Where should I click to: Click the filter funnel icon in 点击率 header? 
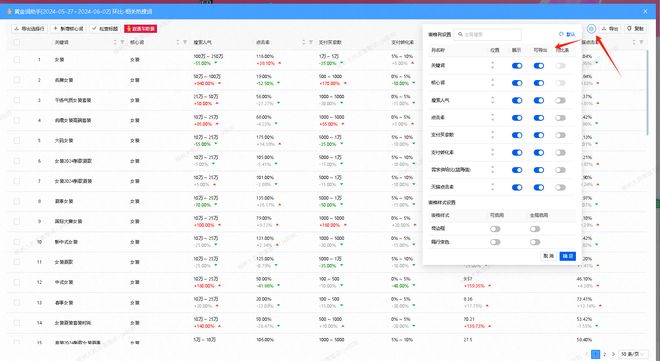[311, 42]
